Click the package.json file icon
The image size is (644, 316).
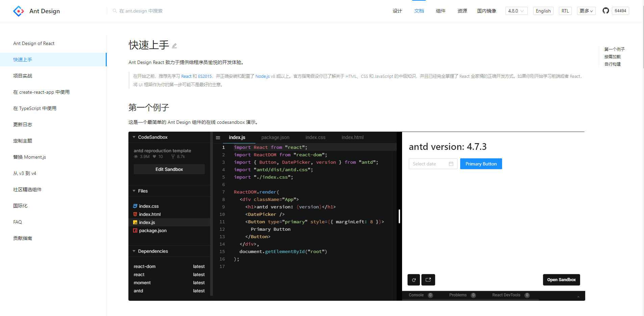click(x=135, y=230)
